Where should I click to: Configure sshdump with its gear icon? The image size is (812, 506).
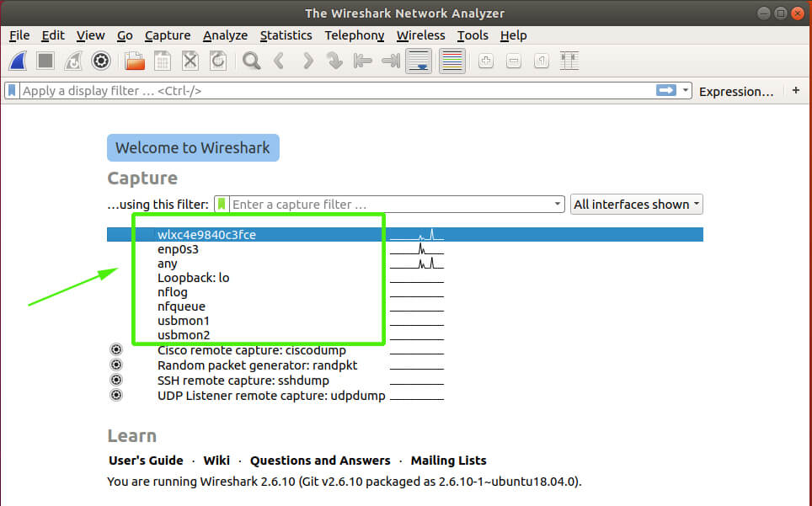click(116, 380)
